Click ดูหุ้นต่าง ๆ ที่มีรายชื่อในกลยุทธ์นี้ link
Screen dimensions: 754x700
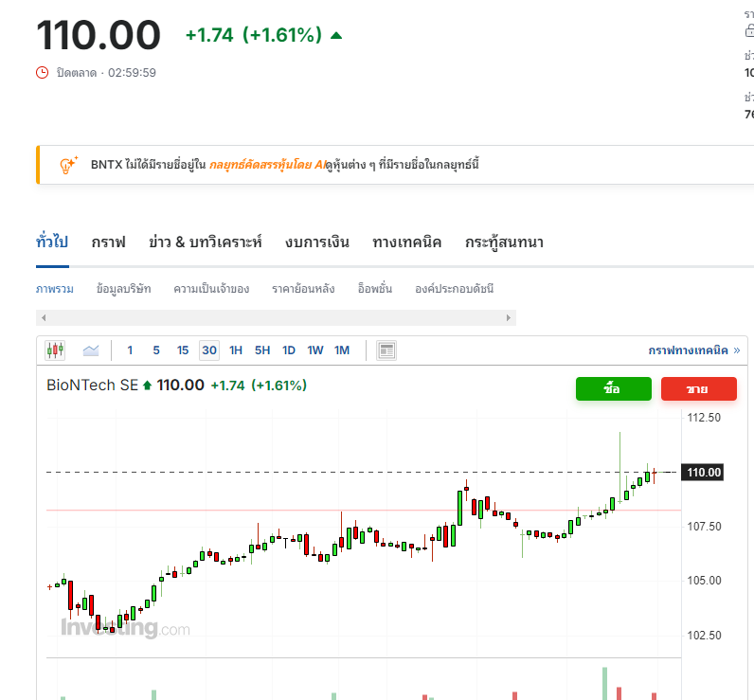click(403, 165)
